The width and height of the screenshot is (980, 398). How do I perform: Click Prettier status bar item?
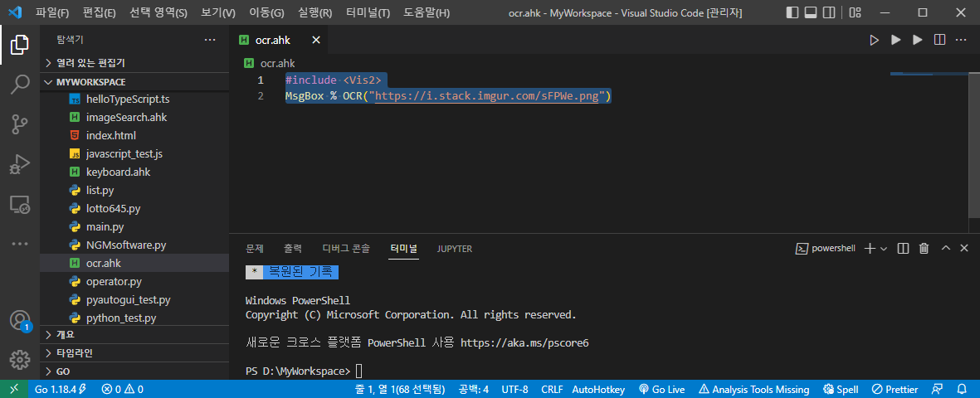(895, 389)
